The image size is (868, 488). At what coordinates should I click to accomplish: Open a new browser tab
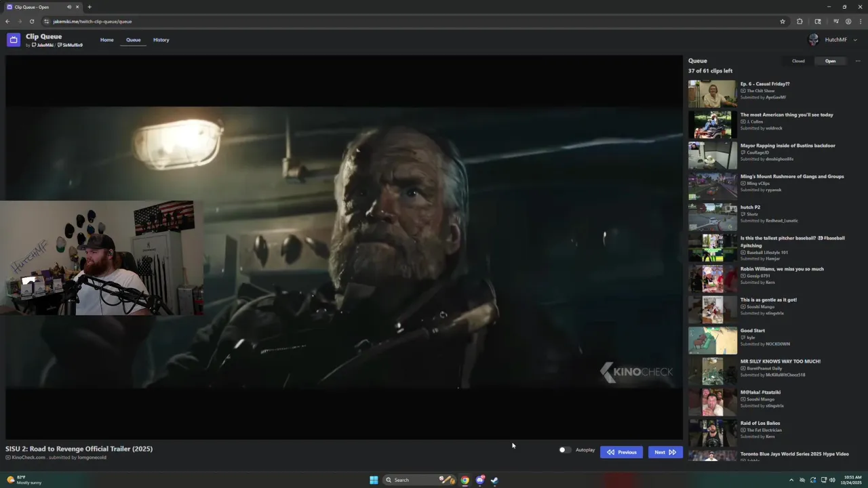[x=90, y=7]
